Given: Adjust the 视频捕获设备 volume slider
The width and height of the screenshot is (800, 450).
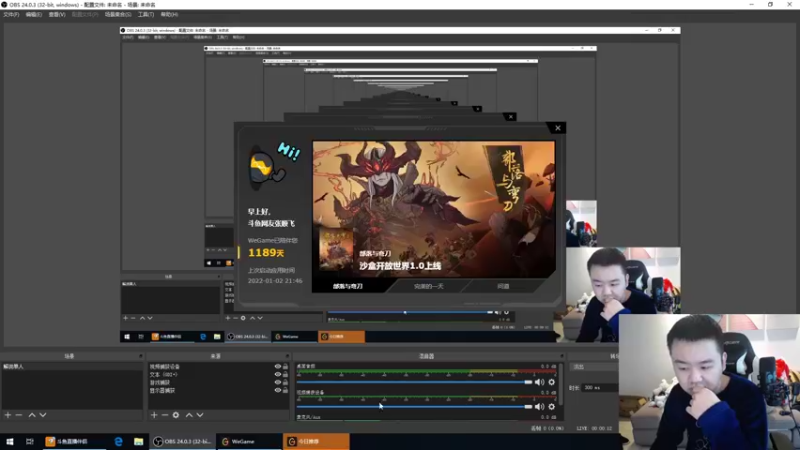Looking at the screenshot, I should pos(414,407).
